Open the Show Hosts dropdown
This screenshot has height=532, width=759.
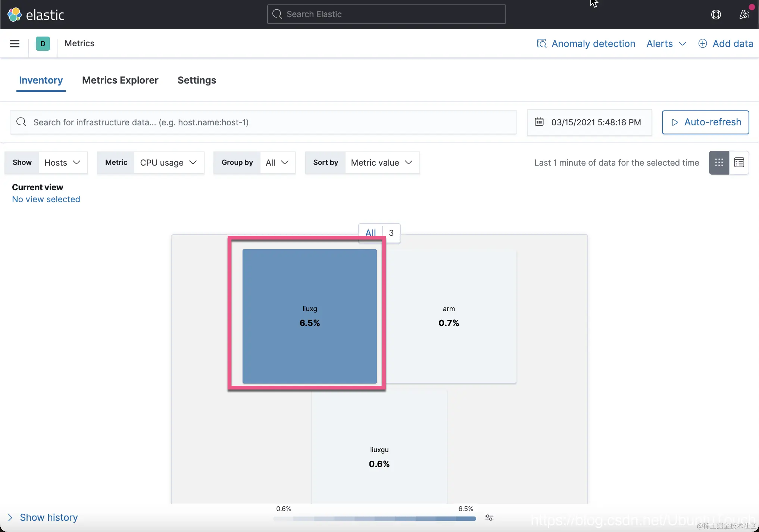pos(62,163)
